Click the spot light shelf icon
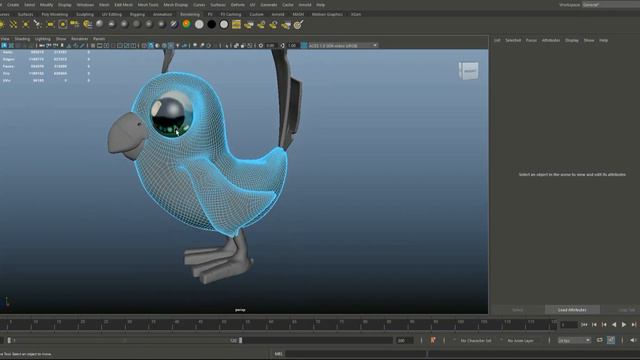 tap(38, 24)
